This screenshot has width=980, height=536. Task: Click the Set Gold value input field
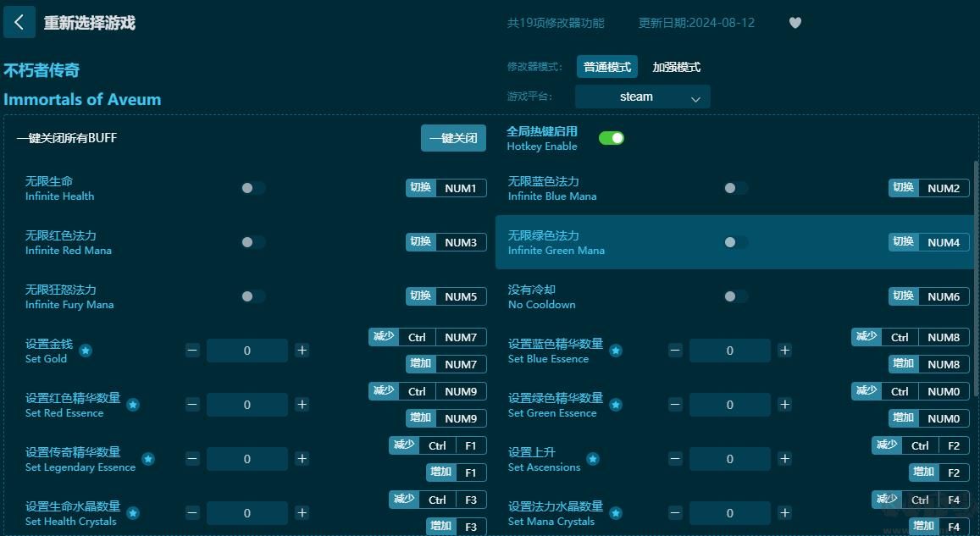coord(246,351)
